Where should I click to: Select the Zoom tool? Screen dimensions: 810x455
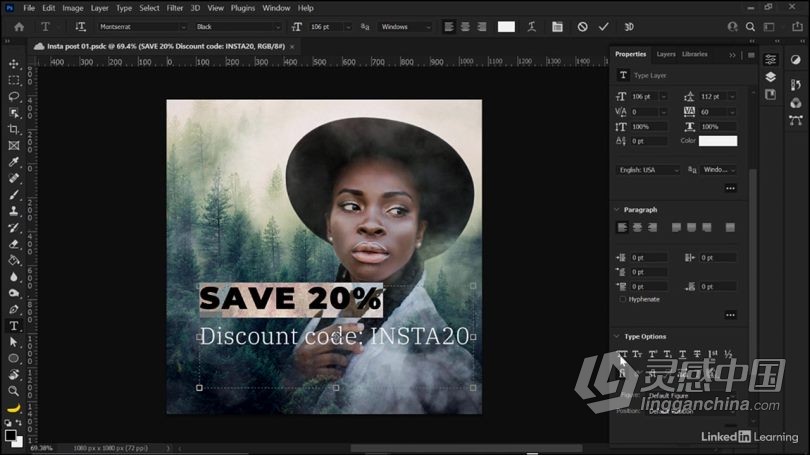[14, 390]
